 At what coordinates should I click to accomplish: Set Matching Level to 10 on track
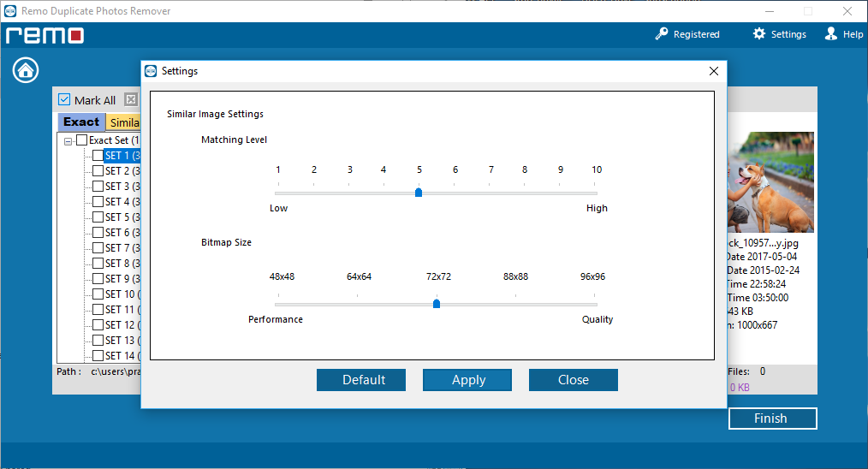595,193
